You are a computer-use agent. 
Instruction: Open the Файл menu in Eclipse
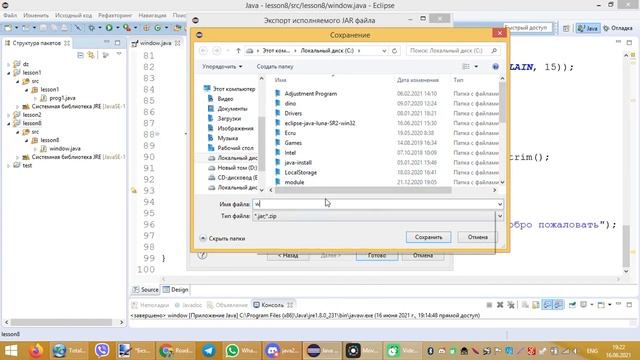[10, 16]
